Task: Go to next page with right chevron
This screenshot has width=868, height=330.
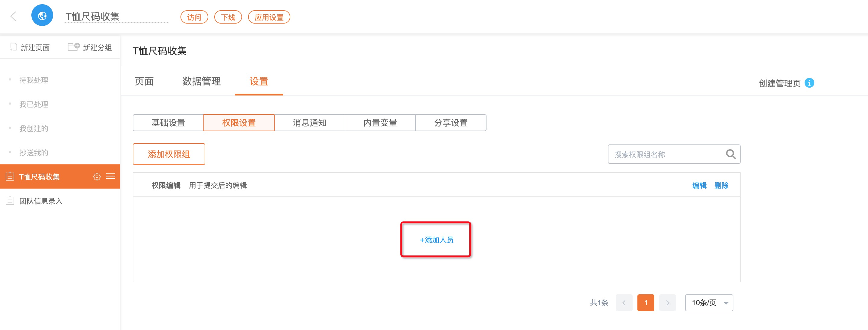Action: [667, 303]
